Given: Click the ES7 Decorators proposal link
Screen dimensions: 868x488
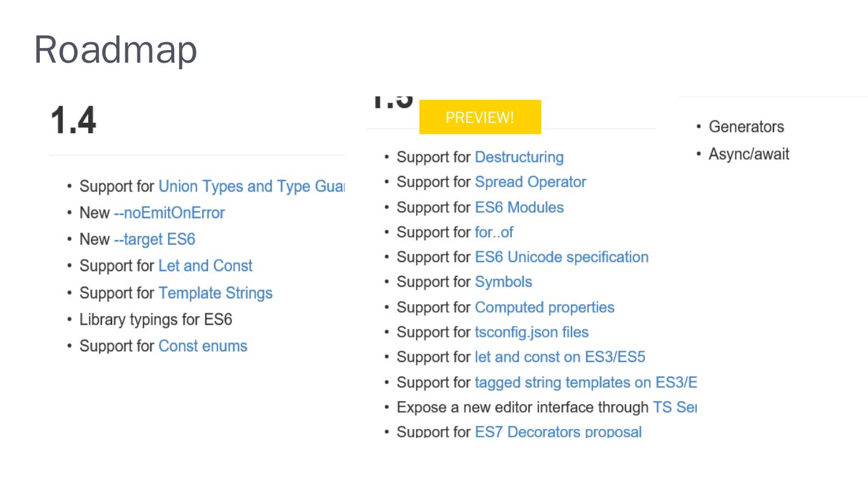Looking at the screenshot, I should (558, 432).
